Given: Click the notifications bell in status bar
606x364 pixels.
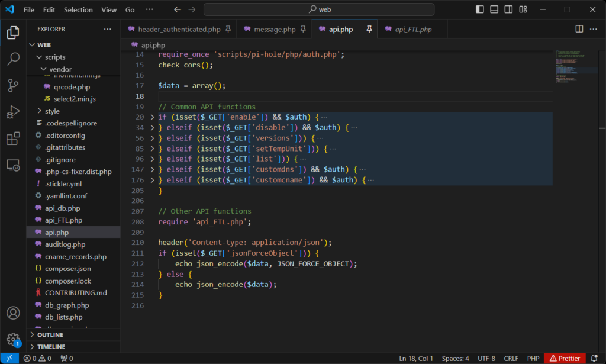Looking at the screenshot, I should click(x=594, y=358).
